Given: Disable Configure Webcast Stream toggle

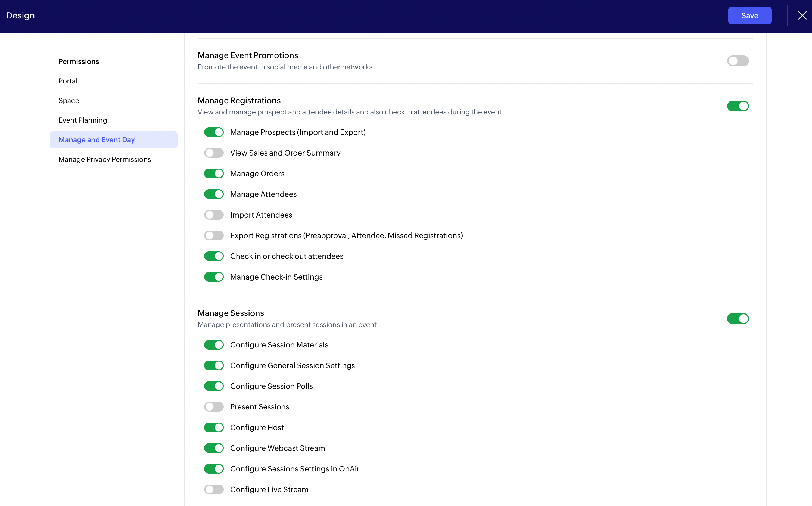Looking at the screenshot, I should tap(214, 448).
